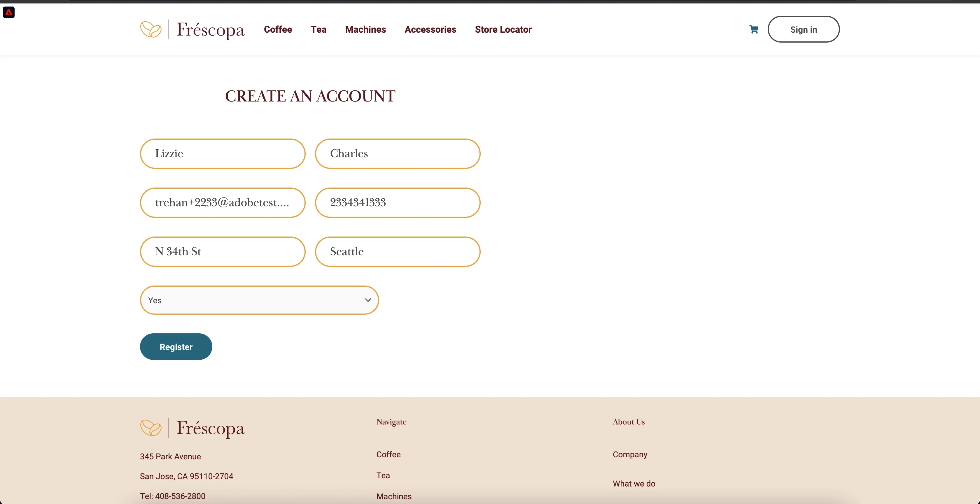The image size is (980, 504).
Task: Open the 'What we do' link
Action: pyautogui.click(x=634, y=484)
